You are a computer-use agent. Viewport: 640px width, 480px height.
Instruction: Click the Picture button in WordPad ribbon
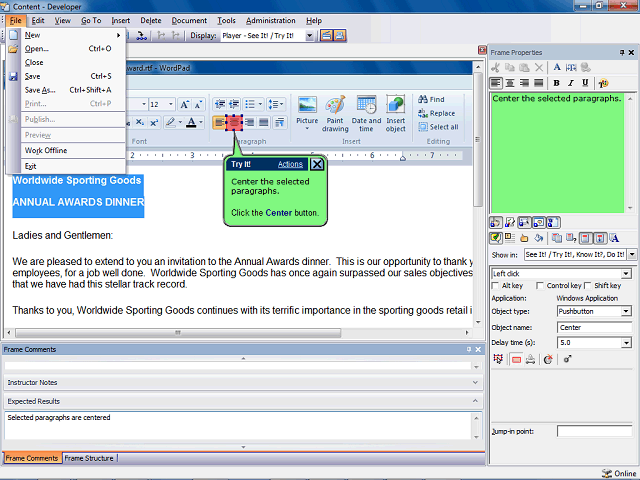click(307, 113)
